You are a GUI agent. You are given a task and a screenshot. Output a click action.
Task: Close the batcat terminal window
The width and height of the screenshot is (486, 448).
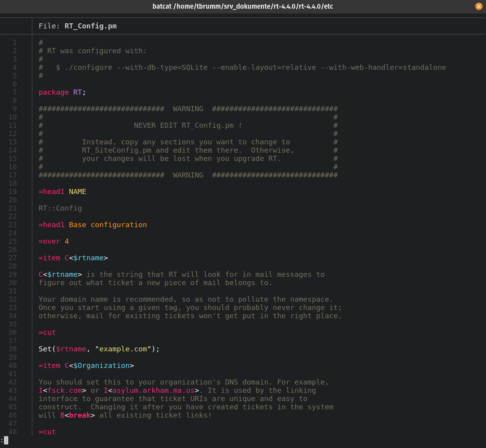coord(479,6)
